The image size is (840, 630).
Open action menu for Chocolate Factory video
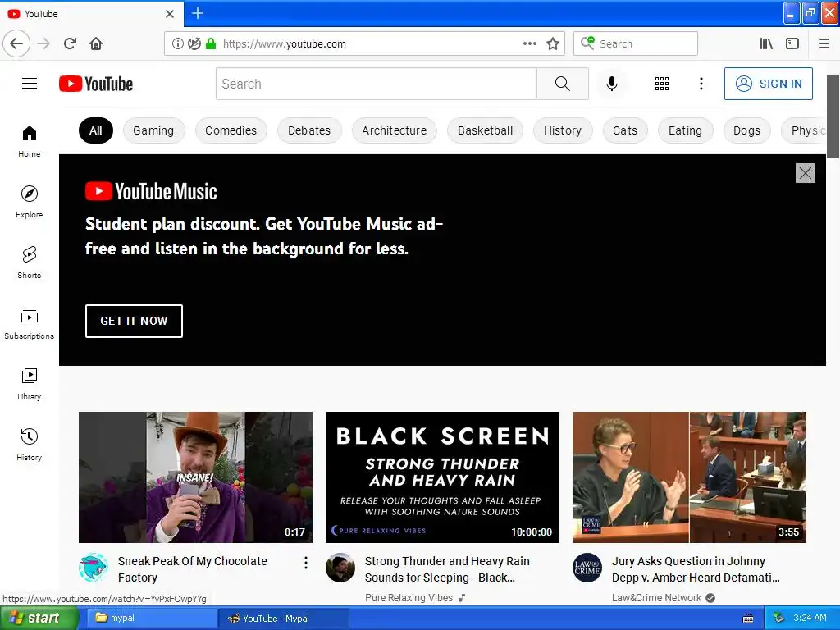pyautogui.click(x=306, y=563)
